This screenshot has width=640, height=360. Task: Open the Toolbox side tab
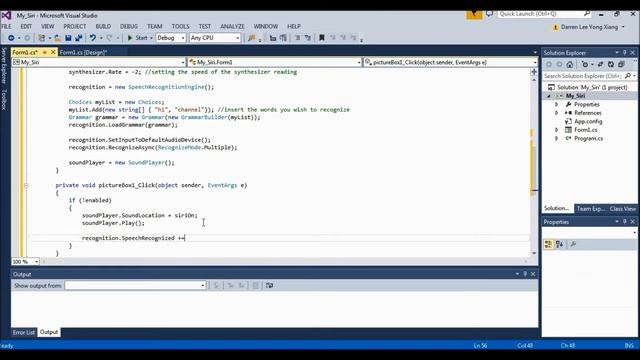4,100
